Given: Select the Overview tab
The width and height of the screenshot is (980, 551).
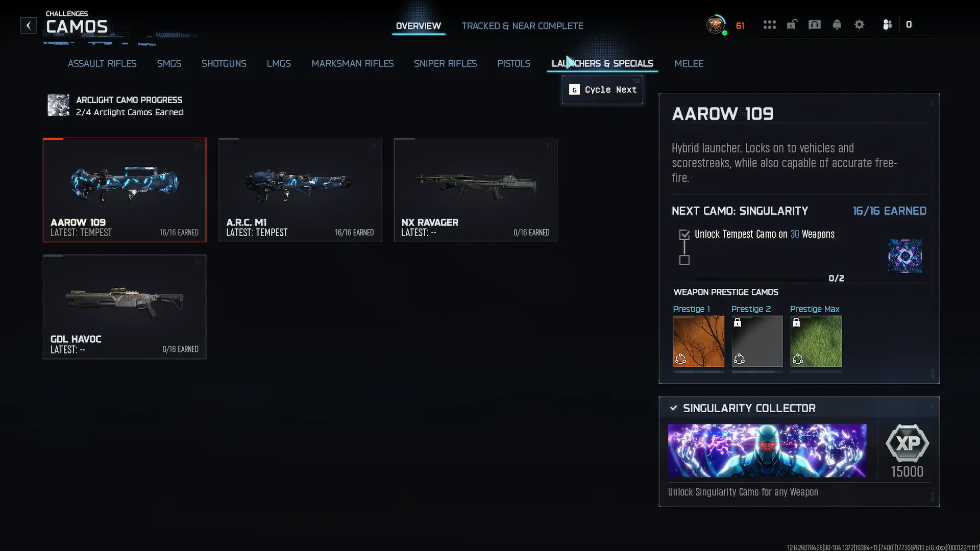Looking at the screenshot, I should 419,26.
